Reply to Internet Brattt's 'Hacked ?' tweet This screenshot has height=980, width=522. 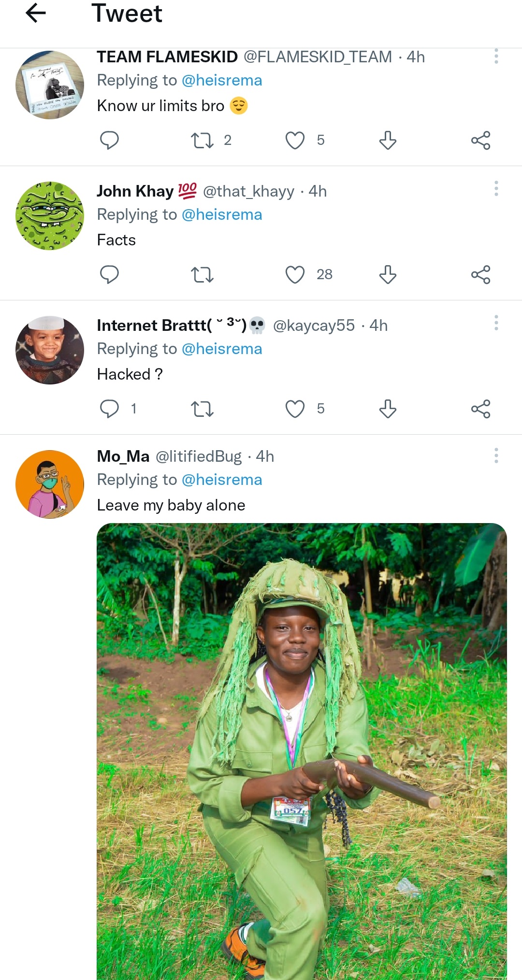coord(109,409)
